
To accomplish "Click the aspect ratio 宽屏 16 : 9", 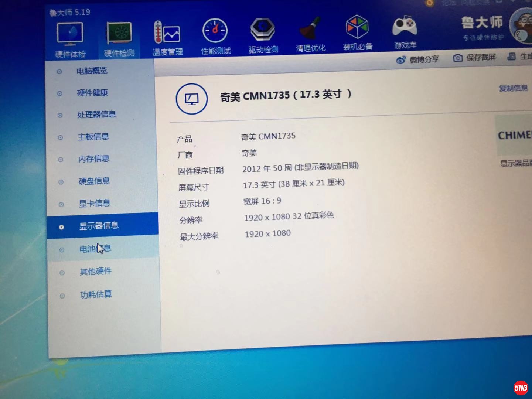I will (x=262, y=201).
